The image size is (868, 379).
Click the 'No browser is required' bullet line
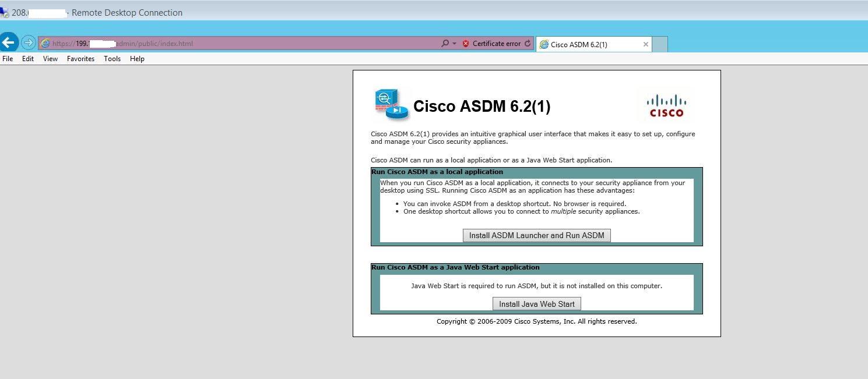(515, 204)
